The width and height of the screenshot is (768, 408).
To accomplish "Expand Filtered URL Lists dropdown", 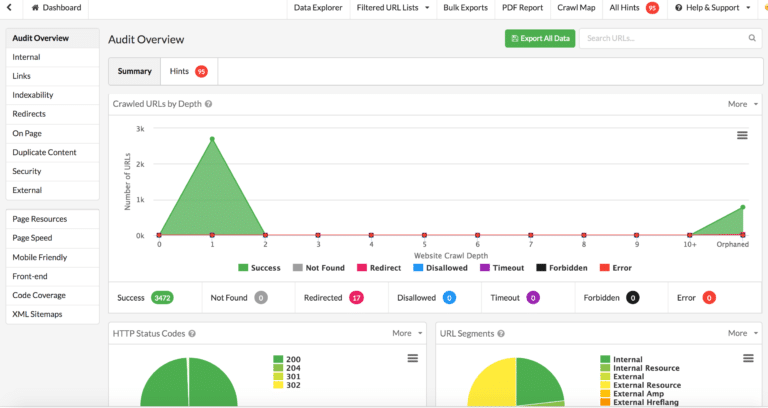I will 393,8.
